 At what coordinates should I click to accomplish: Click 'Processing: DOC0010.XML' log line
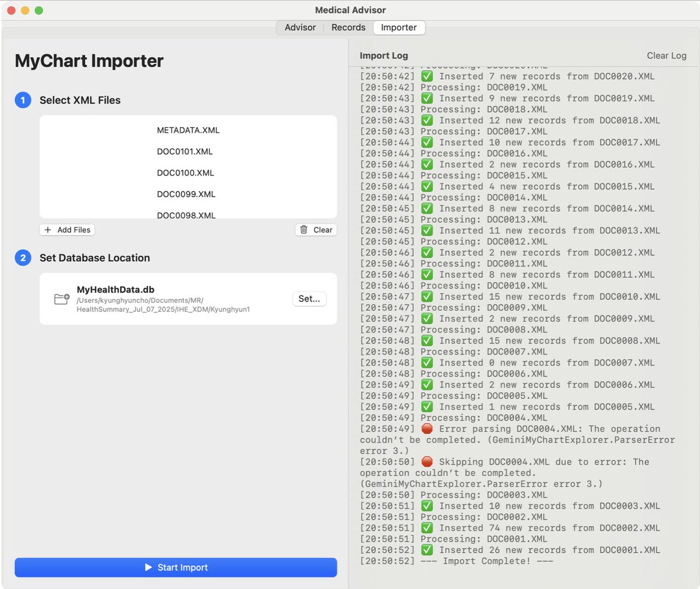tap(454, 286)
